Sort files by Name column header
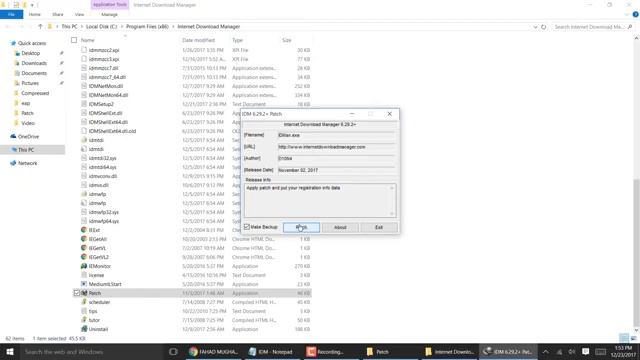This screenshot has width=640, height=360. click(x=88, y=40)
